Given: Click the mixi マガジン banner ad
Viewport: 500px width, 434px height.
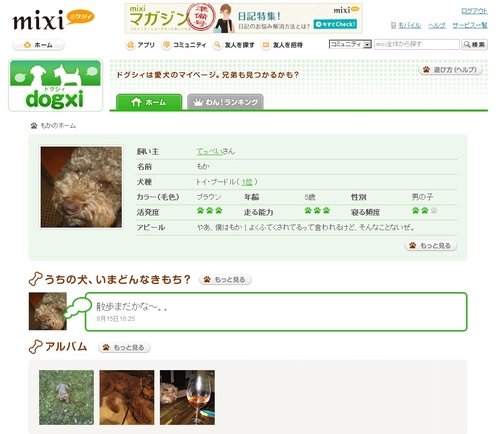Looking at the screenshot, I should (244, 18).
